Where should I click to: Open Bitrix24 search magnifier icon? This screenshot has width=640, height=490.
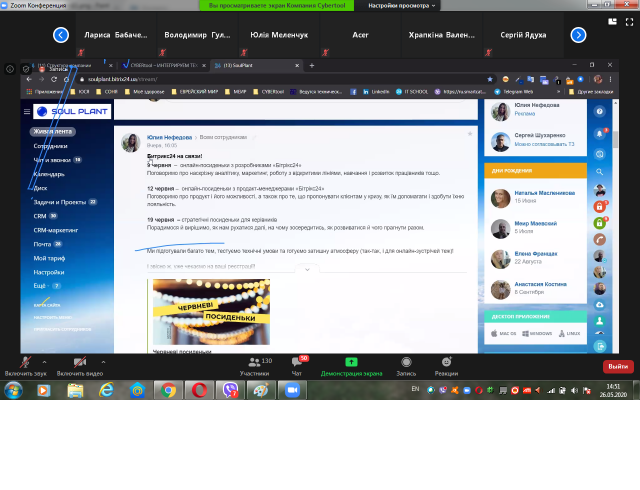(x=599, y=172)
